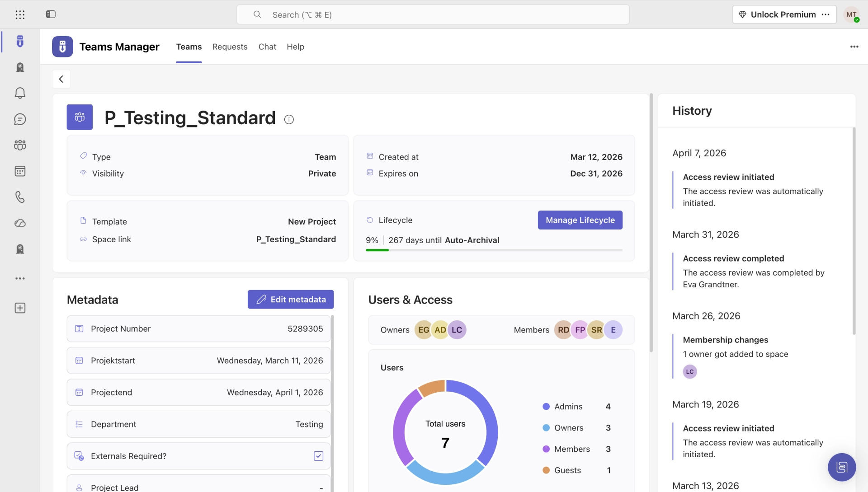868x492 pixels.
Task: Open the MT profile avatar
Action: (852, 14)
